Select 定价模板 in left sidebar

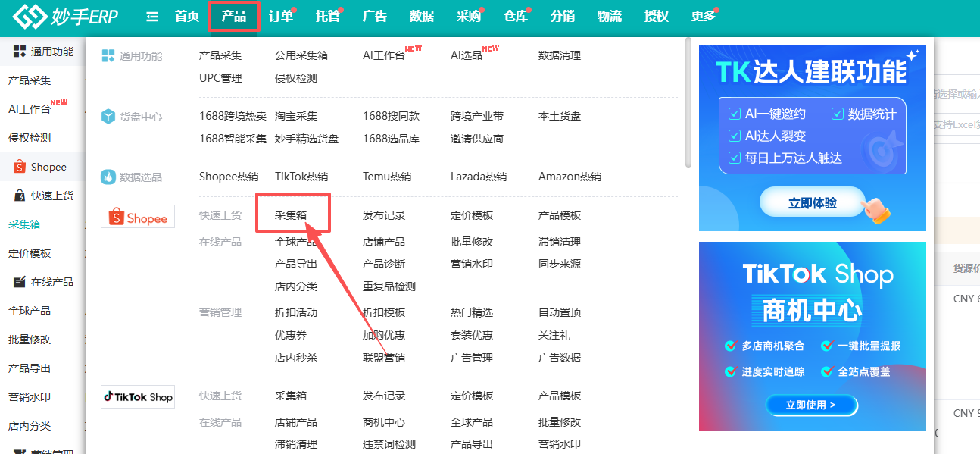[x=30, y=253]
